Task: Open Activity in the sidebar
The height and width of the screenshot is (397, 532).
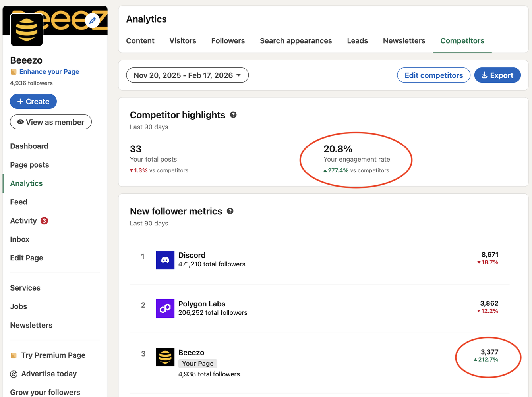Action: 23,221
